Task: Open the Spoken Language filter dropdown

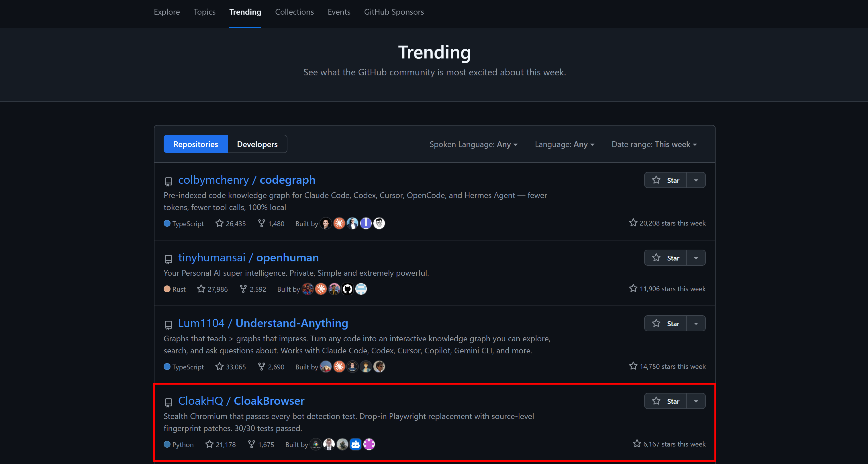Action: 473,144
